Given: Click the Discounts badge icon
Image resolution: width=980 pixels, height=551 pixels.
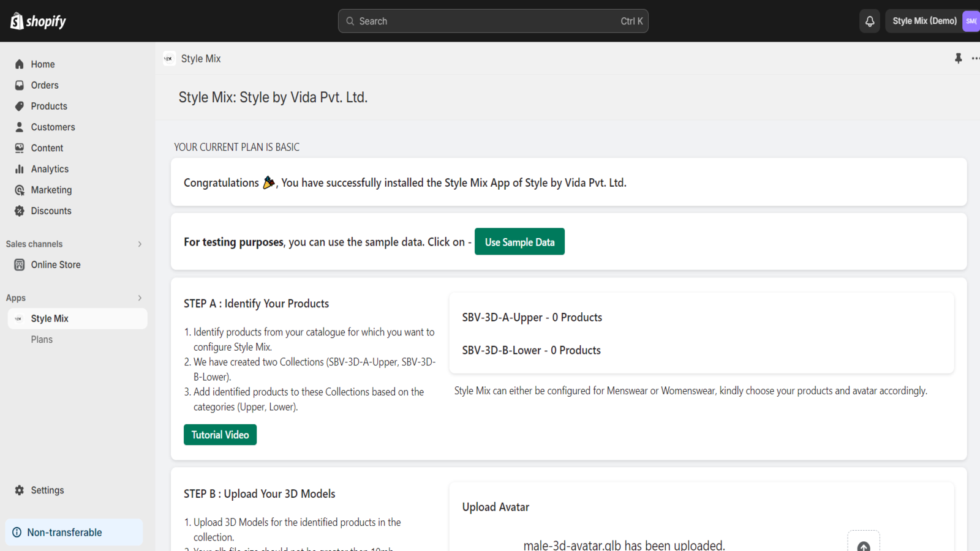Looking at the screenshot, I should tap(20, 211).
